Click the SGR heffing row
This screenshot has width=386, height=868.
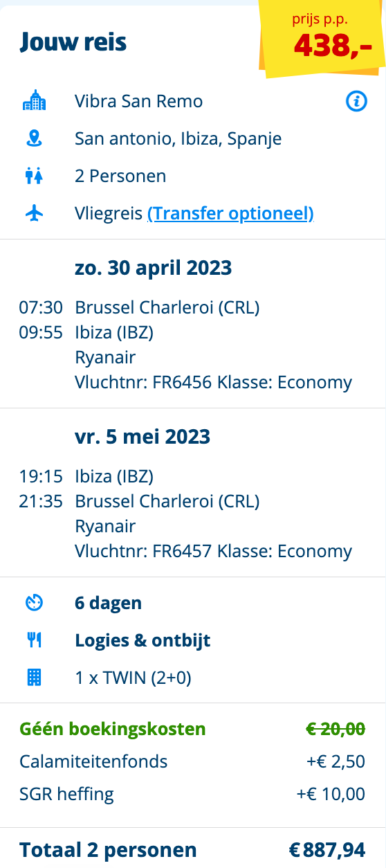pos(193,794)
